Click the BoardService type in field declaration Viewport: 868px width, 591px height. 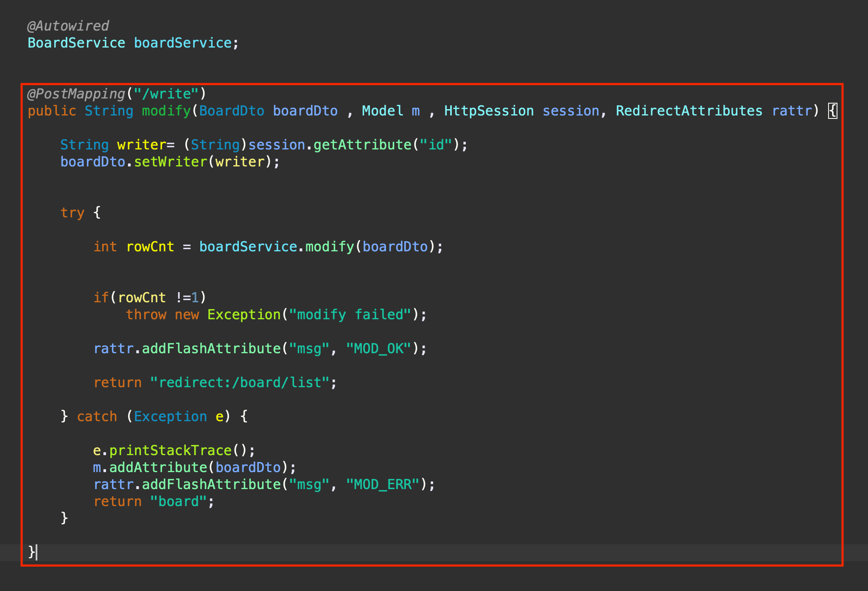(76, 43)
